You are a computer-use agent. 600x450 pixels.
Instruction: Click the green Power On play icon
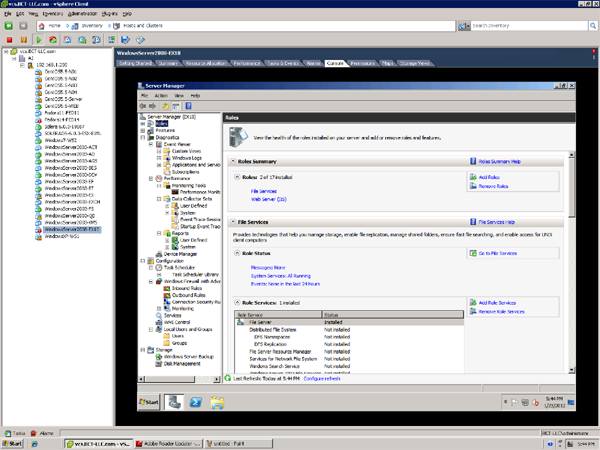point(39,39)
